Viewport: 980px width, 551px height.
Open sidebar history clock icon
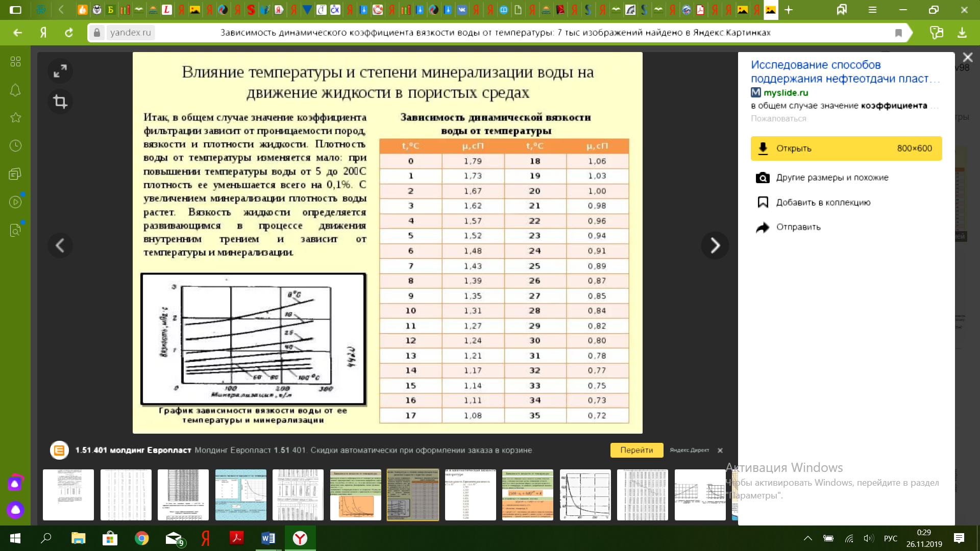point(15,146)
